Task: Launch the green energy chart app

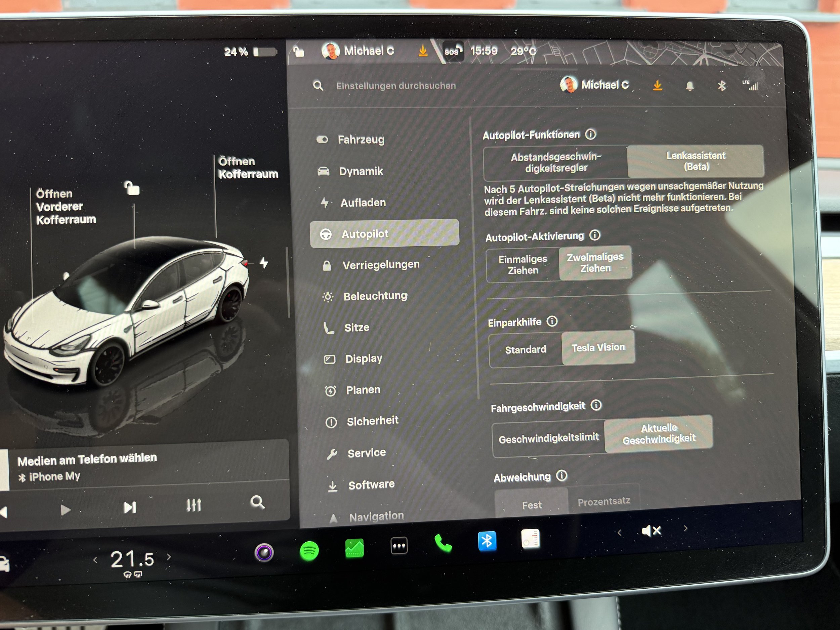Action: [354, 548]
